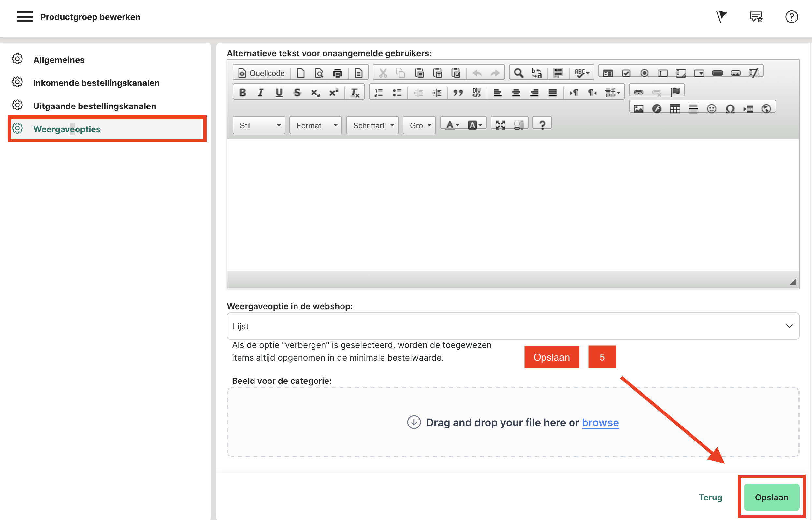
Task: Click the green Opslaan button
Action: 771,497
